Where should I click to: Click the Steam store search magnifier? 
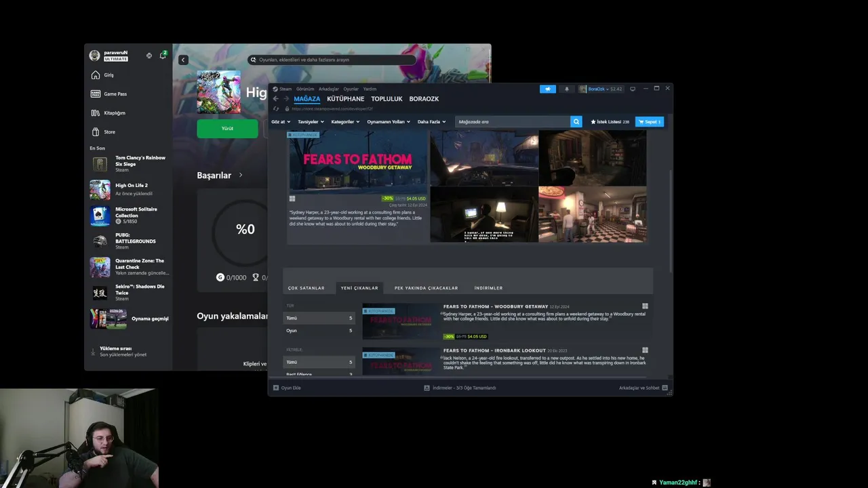(576, 122)
